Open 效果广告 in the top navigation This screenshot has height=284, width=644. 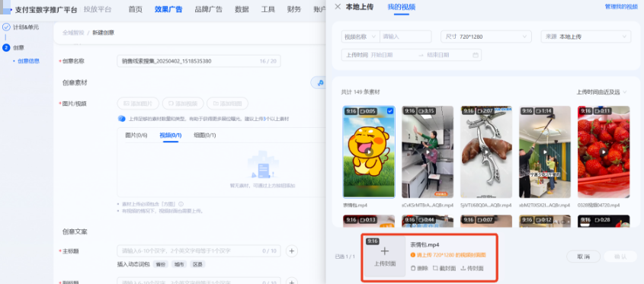click(168, 9)
